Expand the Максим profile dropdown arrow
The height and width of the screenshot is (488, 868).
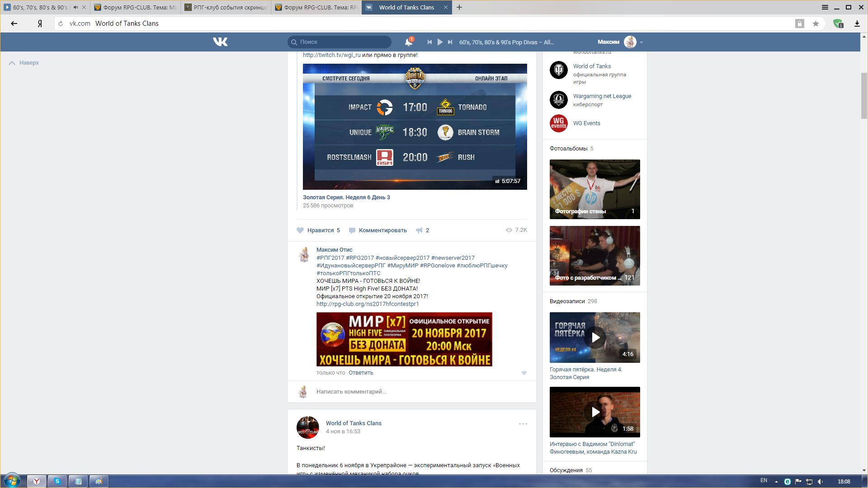click(x=642, y=42)
